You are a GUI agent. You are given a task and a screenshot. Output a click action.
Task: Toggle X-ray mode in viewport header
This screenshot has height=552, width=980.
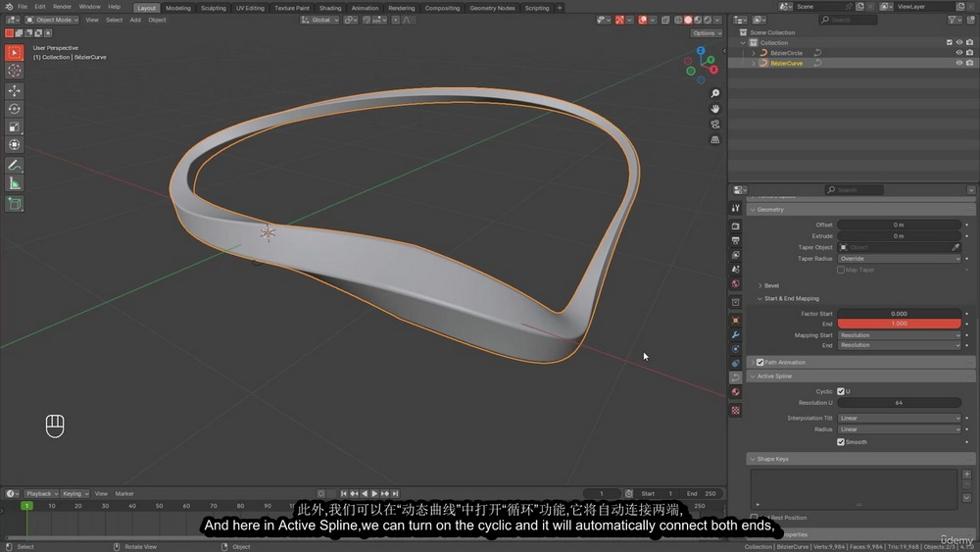665,20
